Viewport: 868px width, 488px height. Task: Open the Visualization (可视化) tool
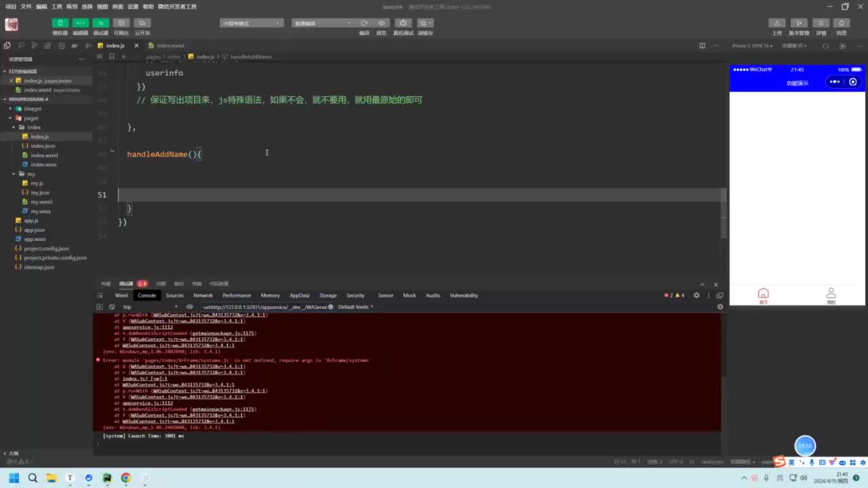(121, 23)
